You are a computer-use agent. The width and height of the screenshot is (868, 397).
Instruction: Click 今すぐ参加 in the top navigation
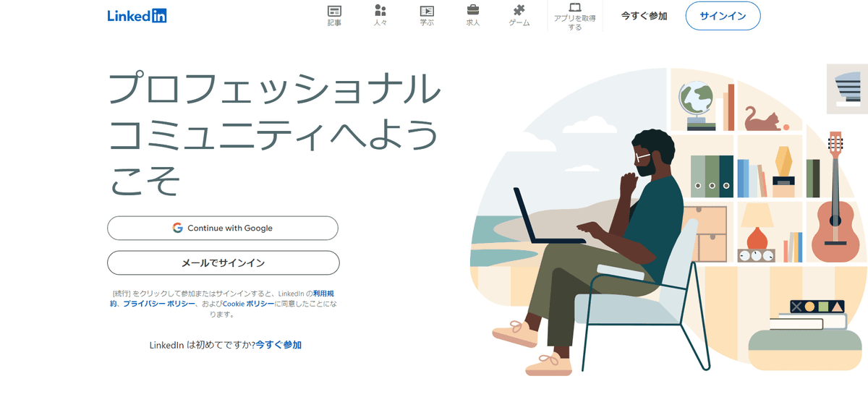[644, 16]
